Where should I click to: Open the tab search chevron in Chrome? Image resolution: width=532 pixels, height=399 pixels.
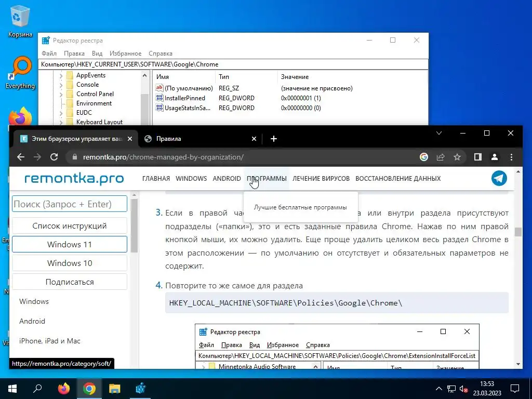click(x=439, y=133)
